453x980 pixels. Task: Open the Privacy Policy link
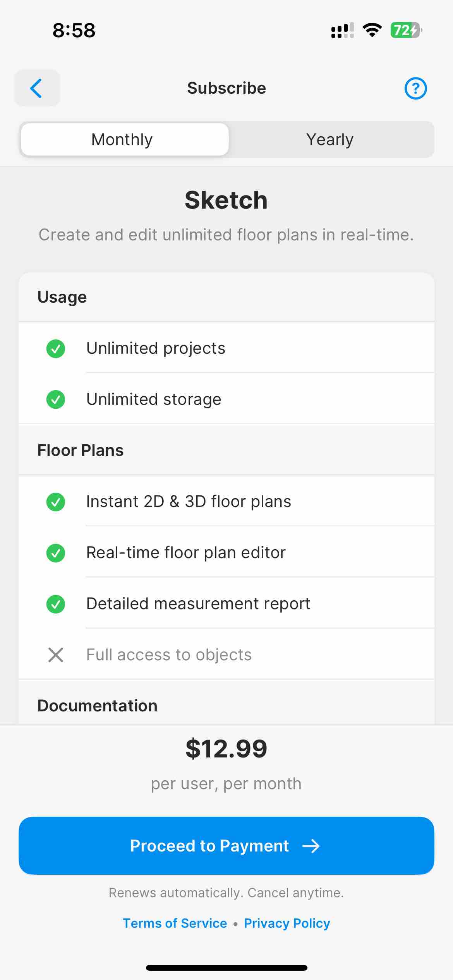point(287,923)
